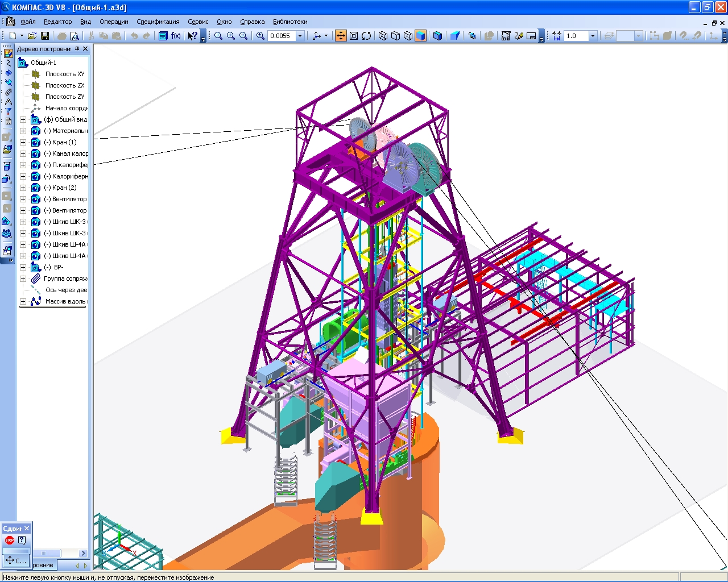The image size is (728, 582).
Task: Open the Variables f(x) tool
Action: 176,36
